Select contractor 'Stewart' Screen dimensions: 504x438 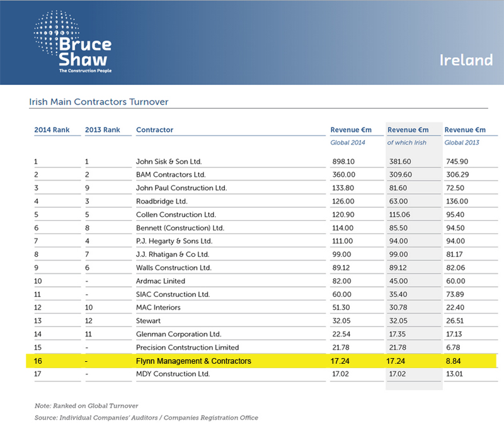coord(148,321)
